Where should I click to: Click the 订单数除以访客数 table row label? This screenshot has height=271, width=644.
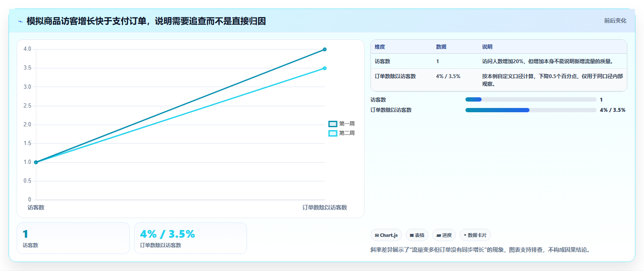coord(395,76)
